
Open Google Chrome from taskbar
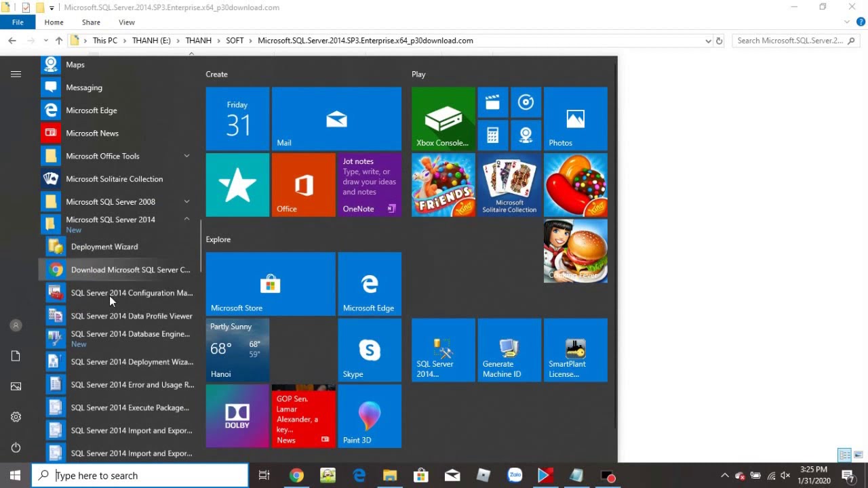[x=296, y=476]
